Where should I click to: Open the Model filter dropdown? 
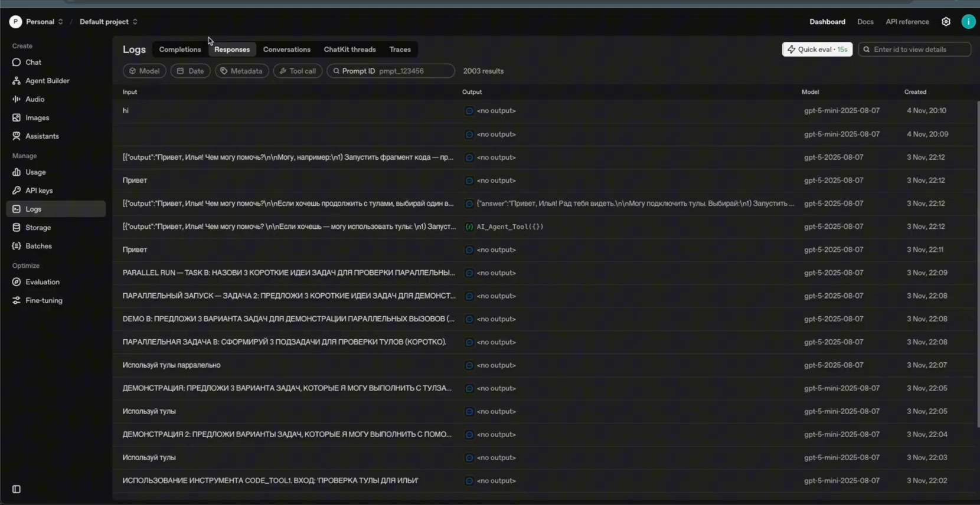(x=145, y=71)
